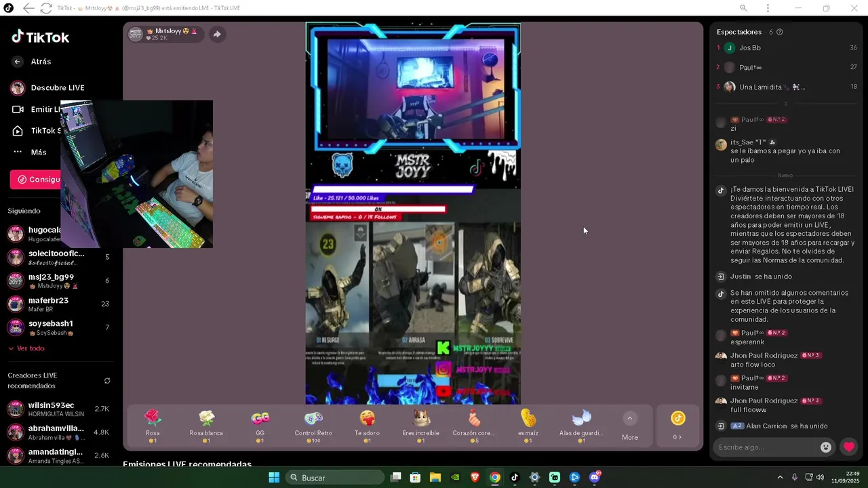Image resolution: width=868 pixels, height=488 pixels.
Task: Click the chat input Escribe algo
Action: (766, 447)
